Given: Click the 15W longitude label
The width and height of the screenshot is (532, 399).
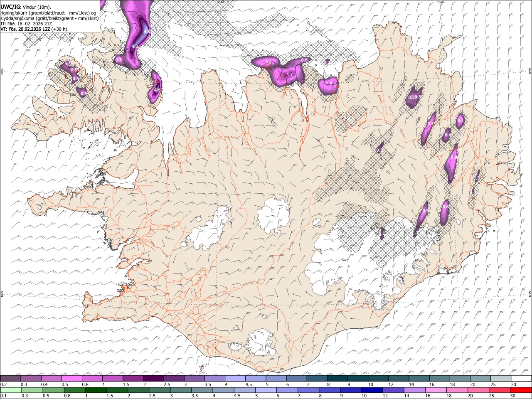Looking at the screenshot, I should pos(441,2).
